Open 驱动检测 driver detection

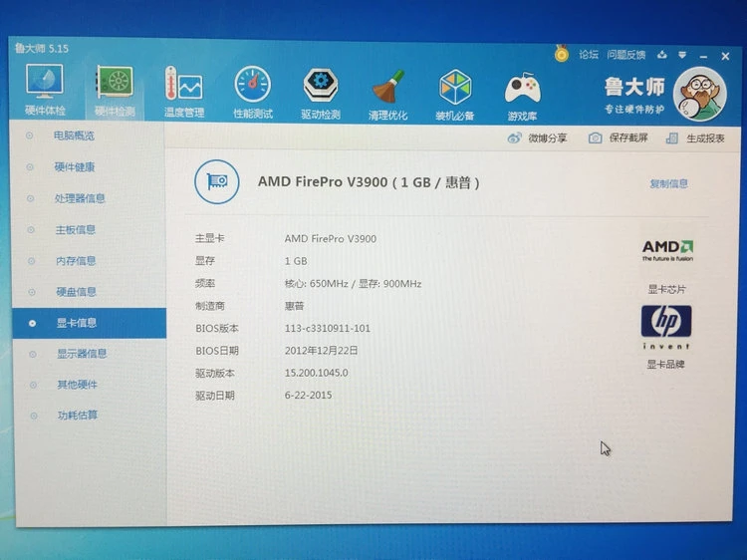321,93
